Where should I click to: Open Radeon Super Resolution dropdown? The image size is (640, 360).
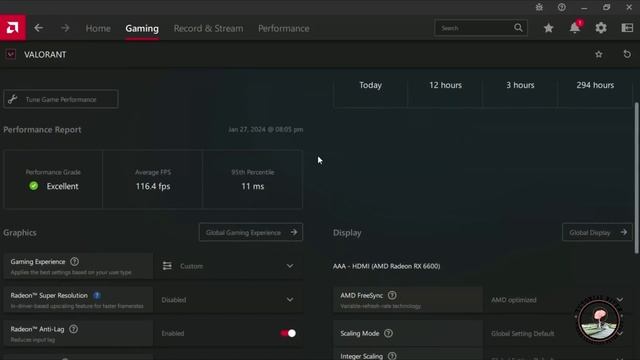pos(228,300)
